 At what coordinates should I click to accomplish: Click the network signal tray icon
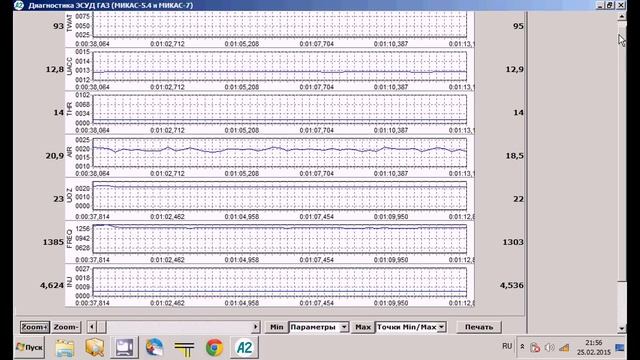click(x=564, y=347)
